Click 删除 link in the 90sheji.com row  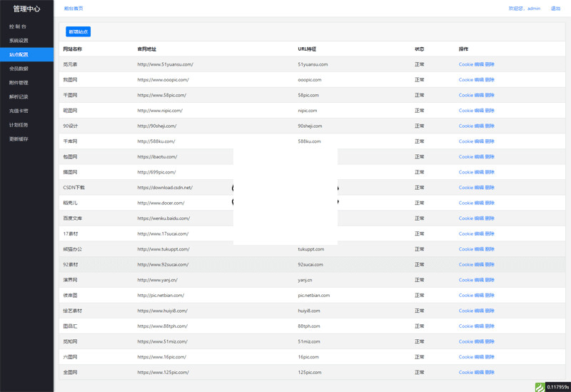pos(490,126)
